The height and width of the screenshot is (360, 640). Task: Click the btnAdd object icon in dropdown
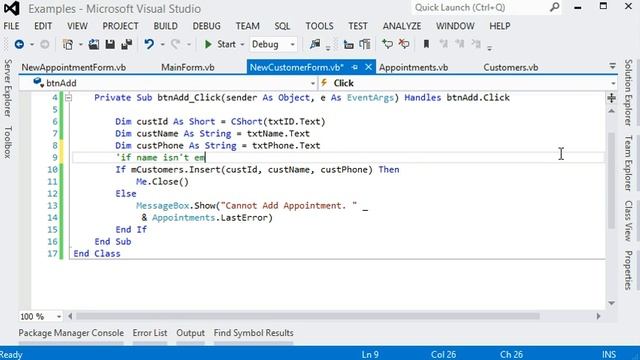point(38,82)
